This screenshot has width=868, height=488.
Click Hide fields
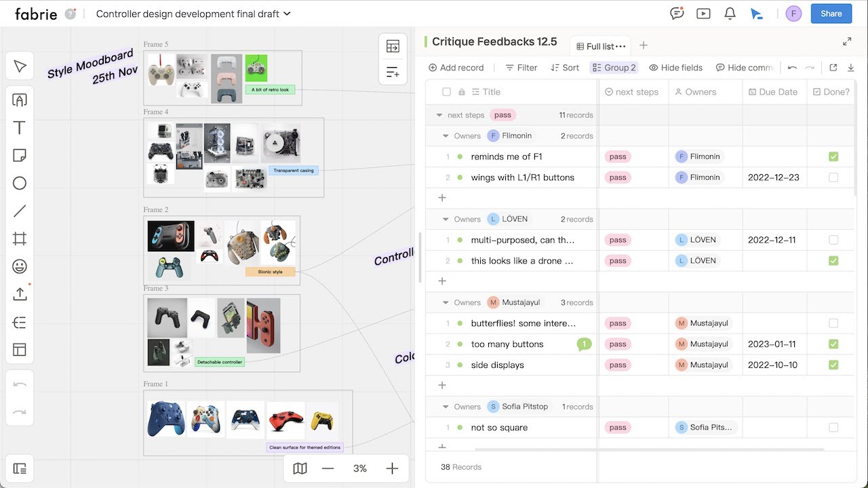676,68
